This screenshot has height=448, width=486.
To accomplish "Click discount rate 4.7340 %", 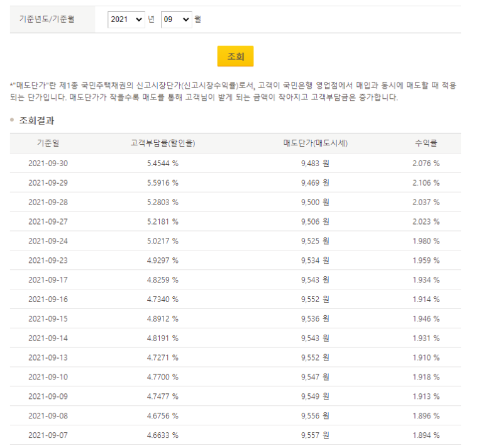I will [x=163, y=300].
